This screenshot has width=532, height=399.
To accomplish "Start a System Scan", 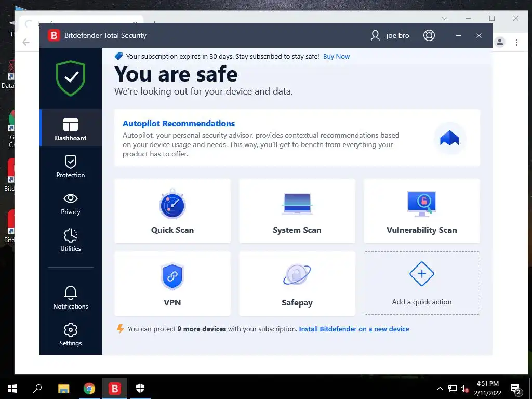I will pyautogui.click(x=297, y=211).
